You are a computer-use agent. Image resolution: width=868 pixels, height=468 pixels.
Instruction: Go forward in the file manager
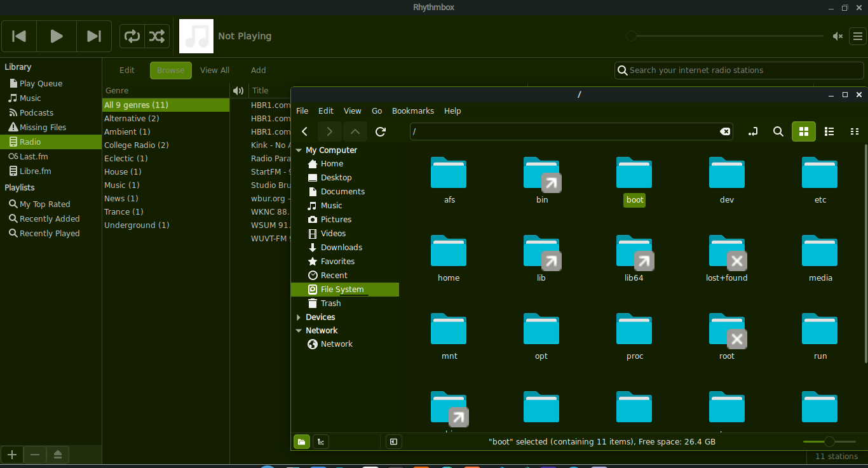click(x=329, y=131)
